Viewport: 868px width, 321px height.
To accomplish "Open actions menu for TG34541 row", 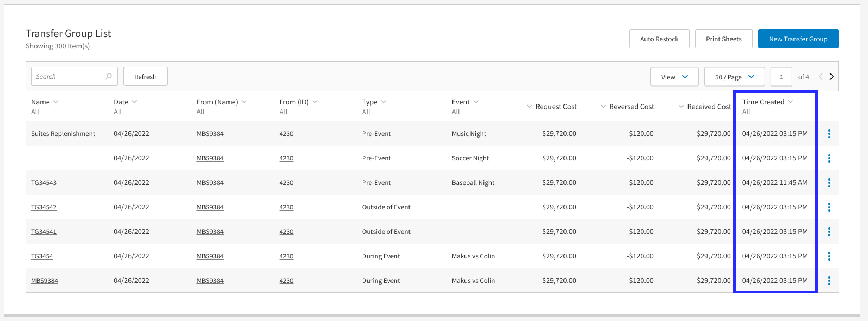I will click(x=829, y=232).
